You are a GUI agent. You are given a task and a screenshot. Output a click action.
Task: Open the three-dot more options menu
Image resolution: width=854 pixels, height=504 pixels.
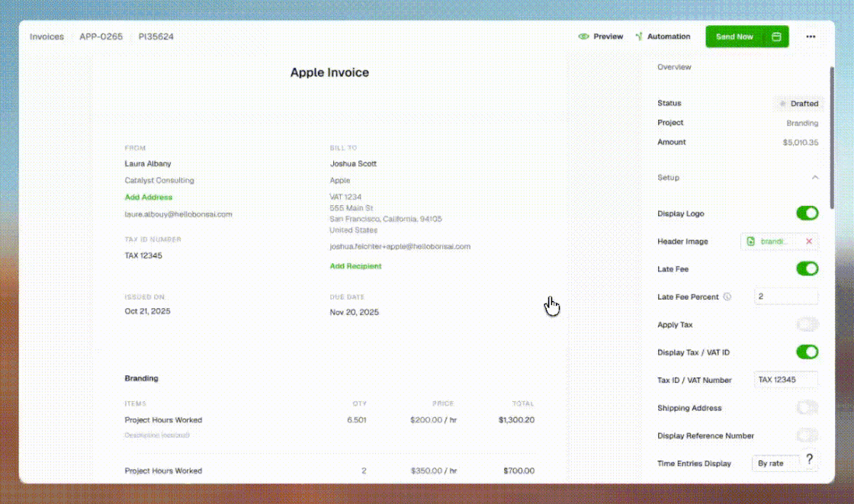(x=811, y=37)
